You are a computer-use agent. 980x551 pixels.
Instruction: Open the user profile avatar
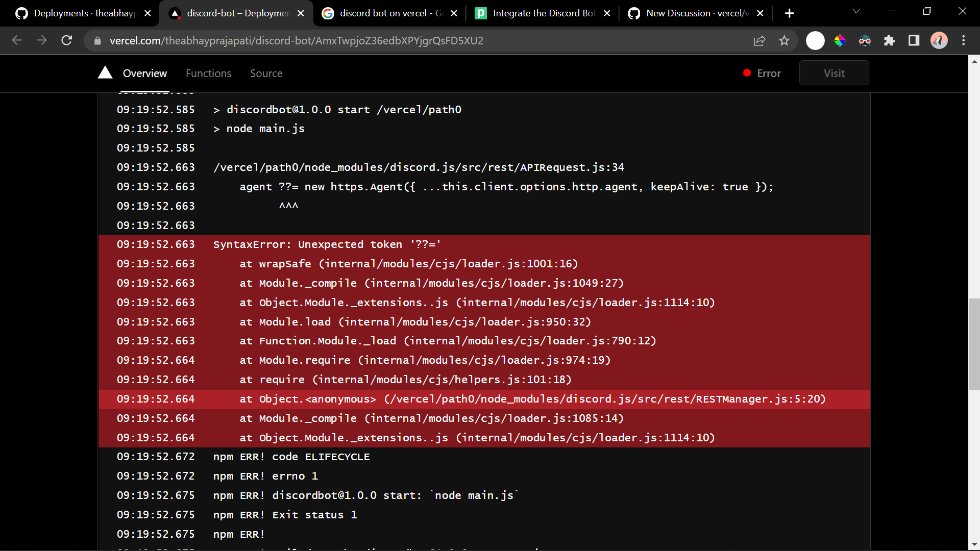click(939, 40)
